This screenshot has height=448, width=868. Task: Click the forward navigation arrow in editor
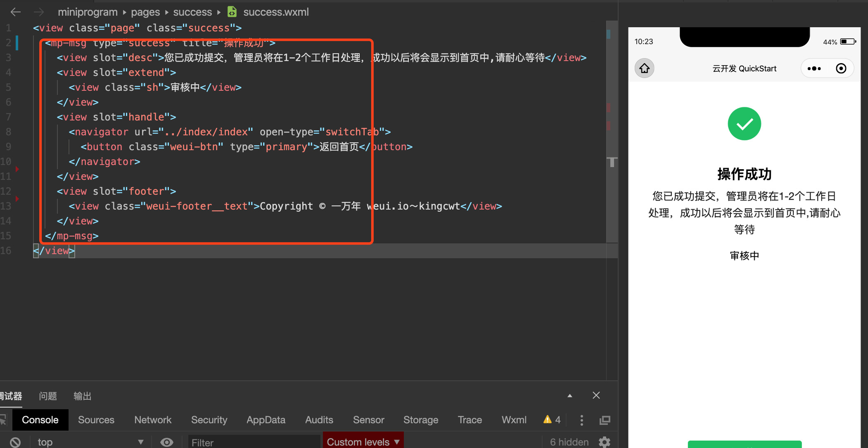[39, 12]
